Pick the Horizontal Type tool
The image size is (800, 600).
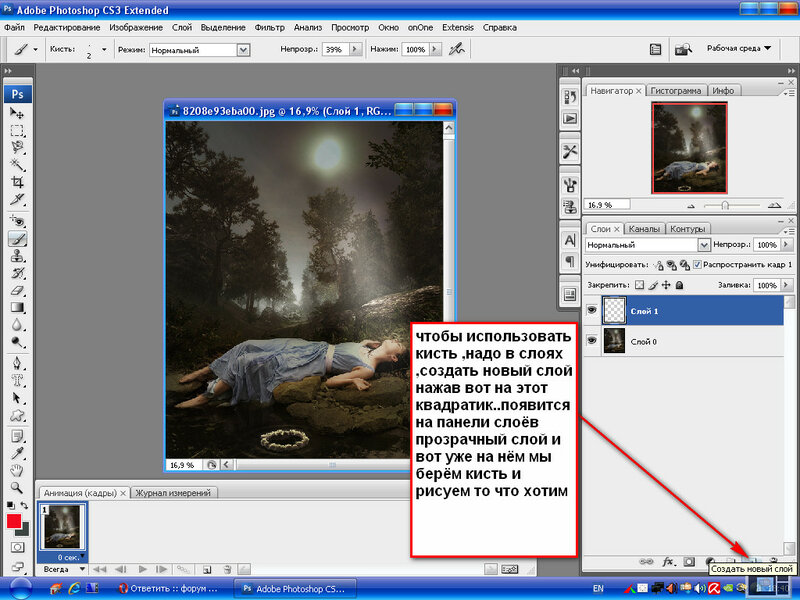[x=17, y=378]
